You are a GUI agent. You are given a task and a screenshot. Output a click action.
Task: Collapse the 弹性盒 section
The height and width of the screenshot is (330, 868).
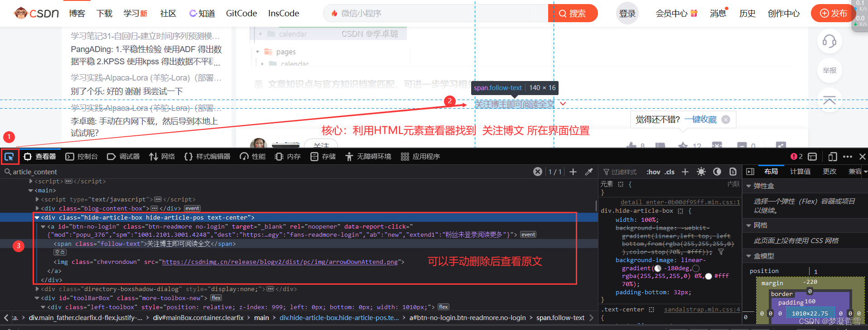point(749,186)
